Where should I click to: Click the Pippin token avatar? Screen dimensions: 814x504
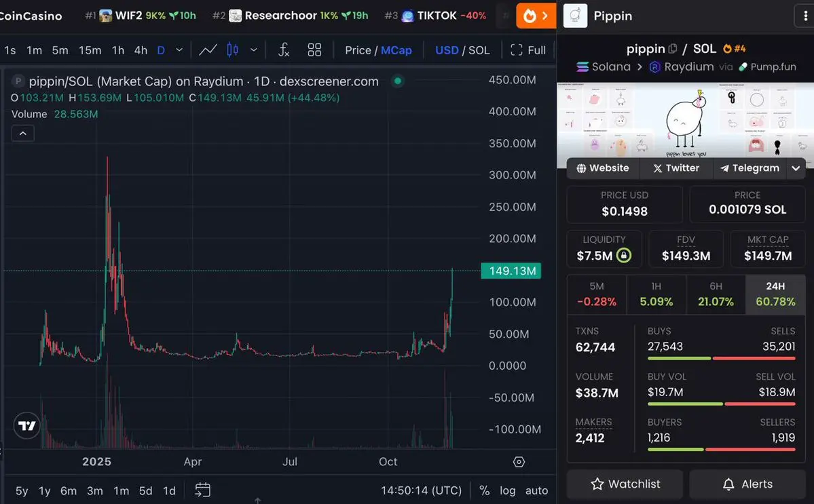click(x=575, y=16)
